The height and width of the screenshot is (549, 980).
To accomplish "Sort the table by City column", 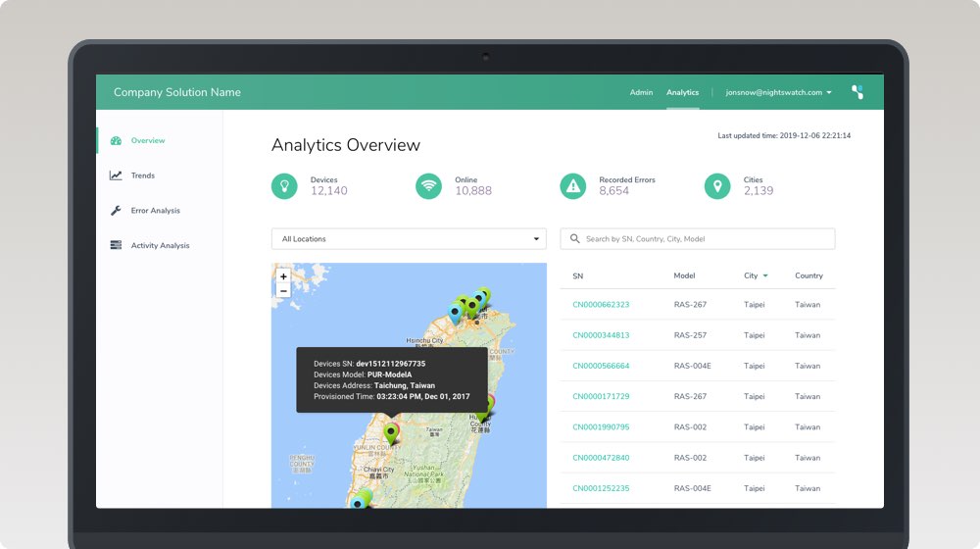I will click(755, 275).
